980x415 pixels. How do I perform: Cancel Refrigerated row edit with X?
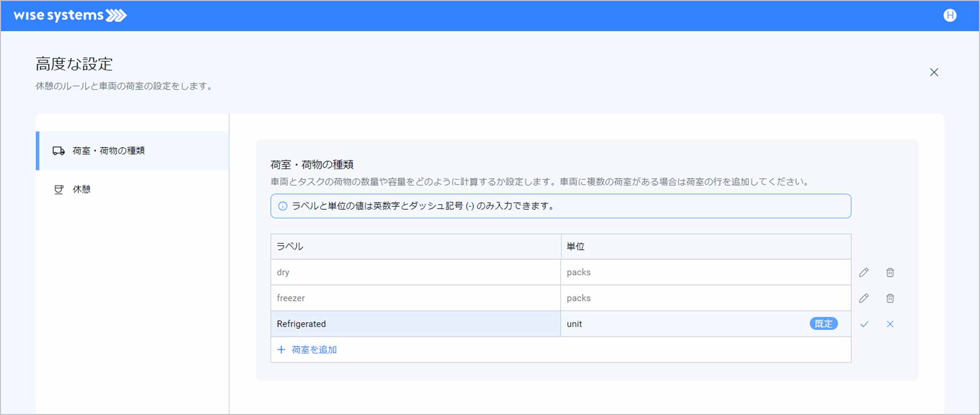[890, 324]
